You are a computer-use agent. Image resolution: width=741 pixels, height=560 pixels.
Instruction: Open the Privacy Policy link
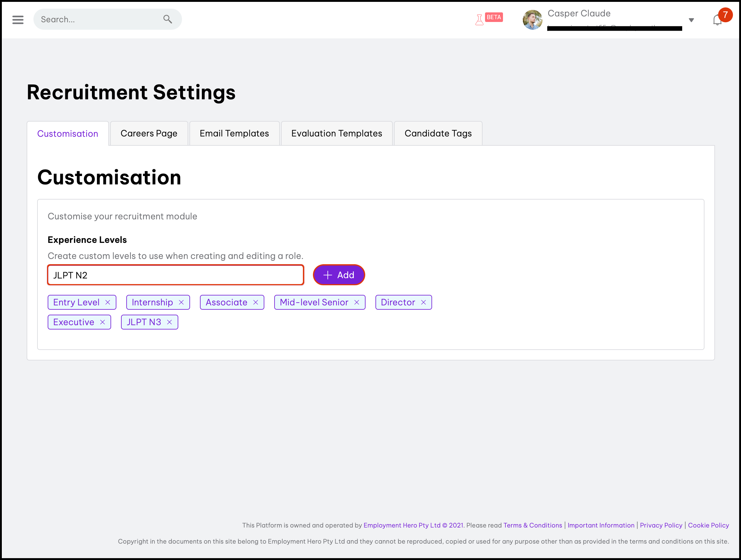[661, 525]
